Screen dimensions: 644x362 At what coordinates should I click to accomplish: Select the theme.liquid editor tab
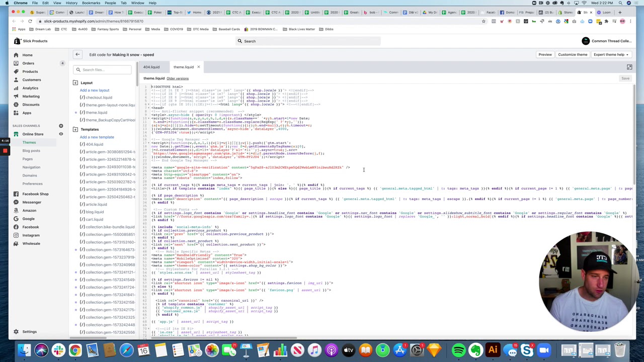(x=184, y=67)
